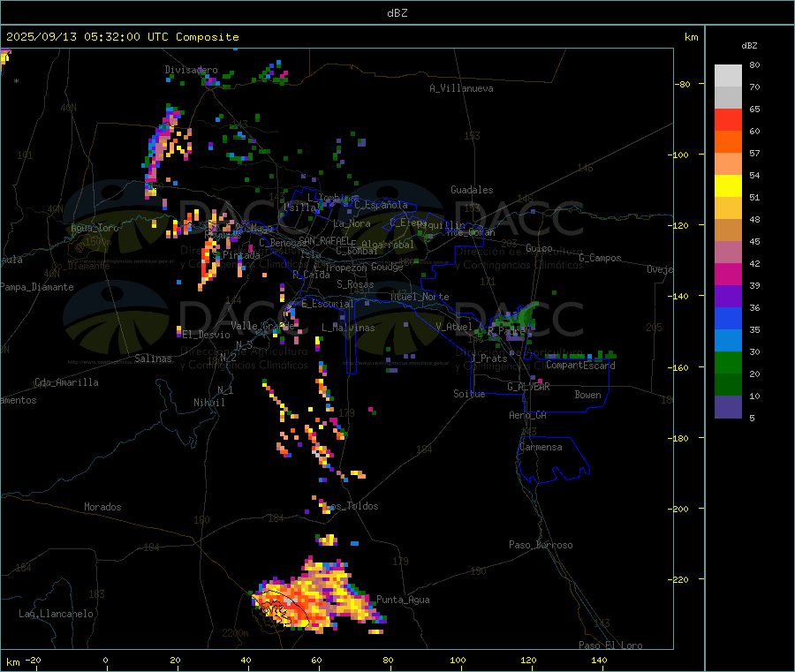The image size is (795, 672).
Task: Click the Pampa_Diamante label
Action: tap(36, 287)
